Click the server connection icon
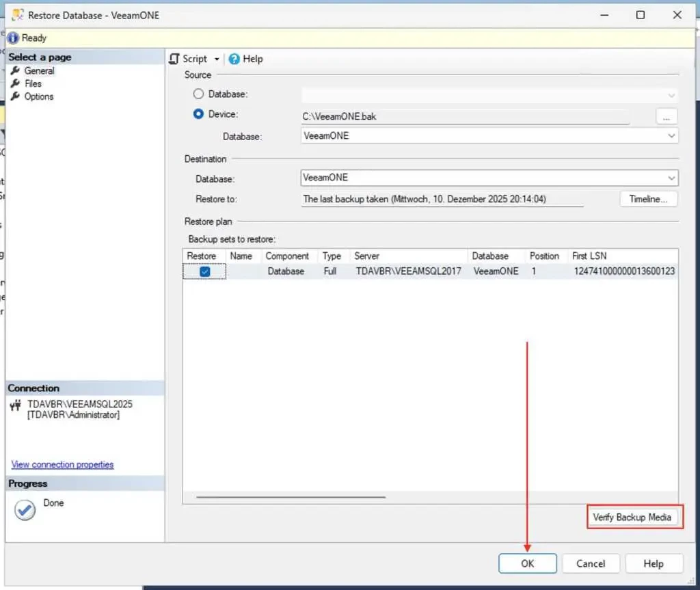 [x=16, y=406]
